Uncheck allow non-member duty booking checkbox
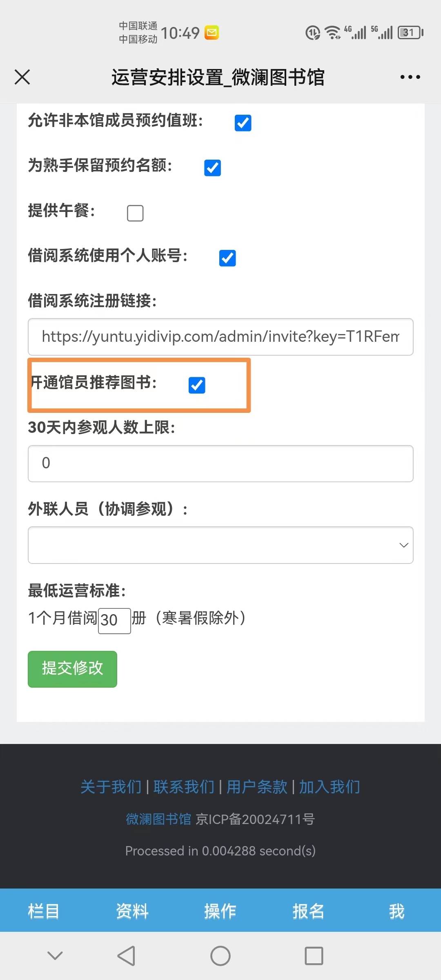The image size is (441, 980). click(x=243, y=123)
